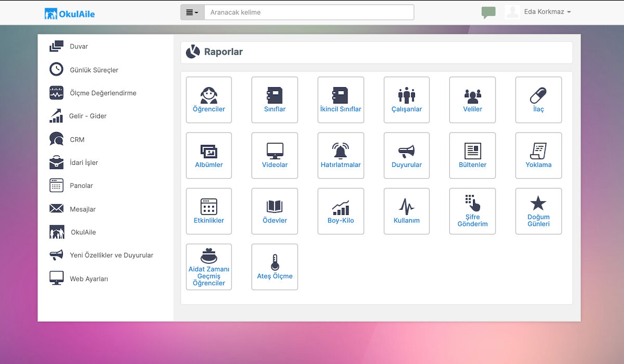This screenshot has width=624, height=364.
Task: Expand the search filter dropdown button
Action: (x=192, y=12)
